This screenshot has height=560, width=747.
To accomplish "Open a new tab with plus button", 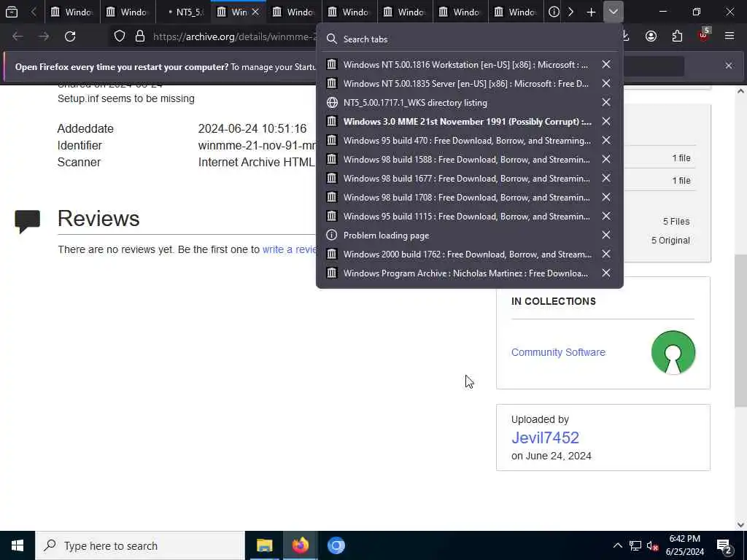I will pos(591,12).
